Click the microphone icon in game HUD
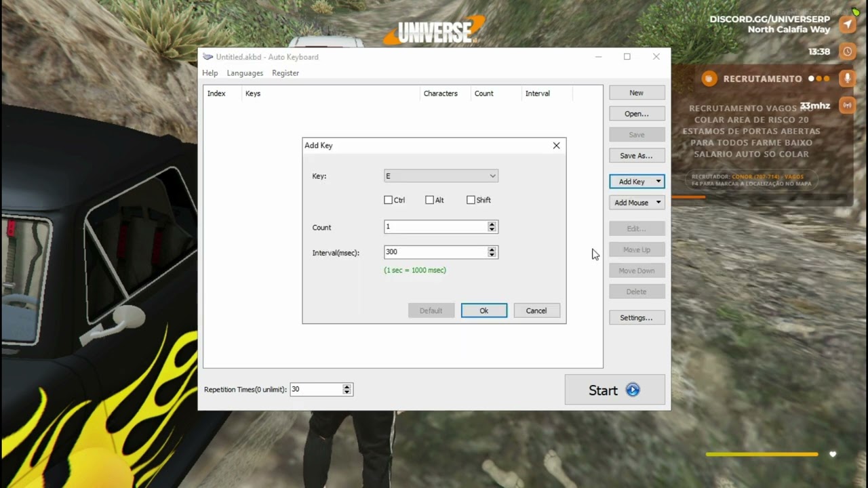 pos(847,78)
